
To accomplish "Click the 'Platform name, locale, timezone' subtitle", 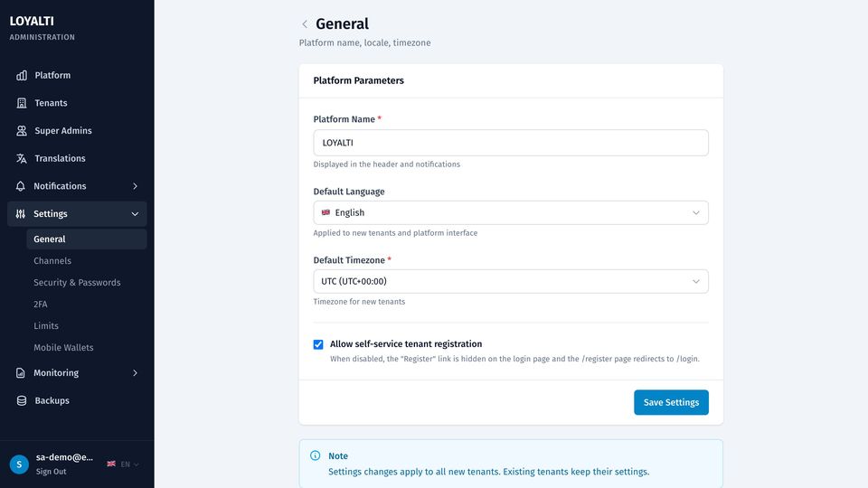I will tap(364, 42).
